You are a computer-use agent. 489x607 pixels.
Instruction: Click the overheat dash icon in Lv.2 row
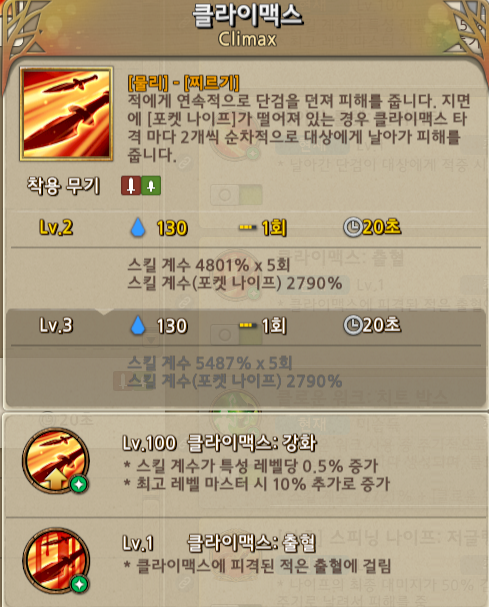[x=247, y=228]
